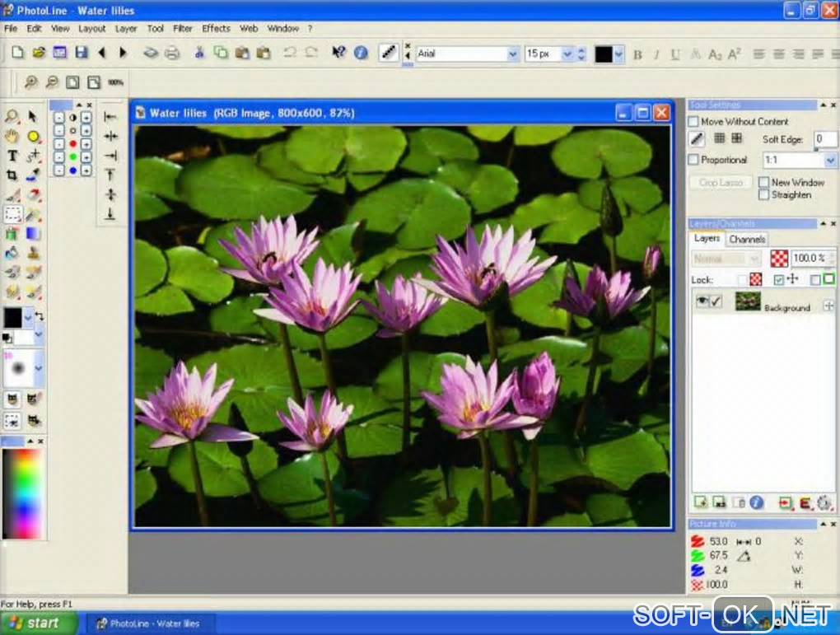Image resolution: width=840 pixels, height=635 pixels.
Task: Click the align bottom edge icon
Action: [x=110, y=214]
